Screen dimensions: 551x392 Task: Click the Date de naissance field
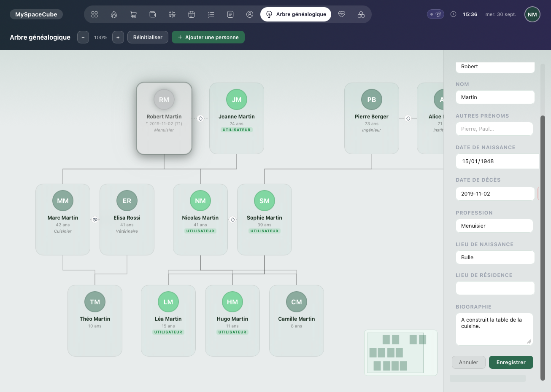point(497,161)
